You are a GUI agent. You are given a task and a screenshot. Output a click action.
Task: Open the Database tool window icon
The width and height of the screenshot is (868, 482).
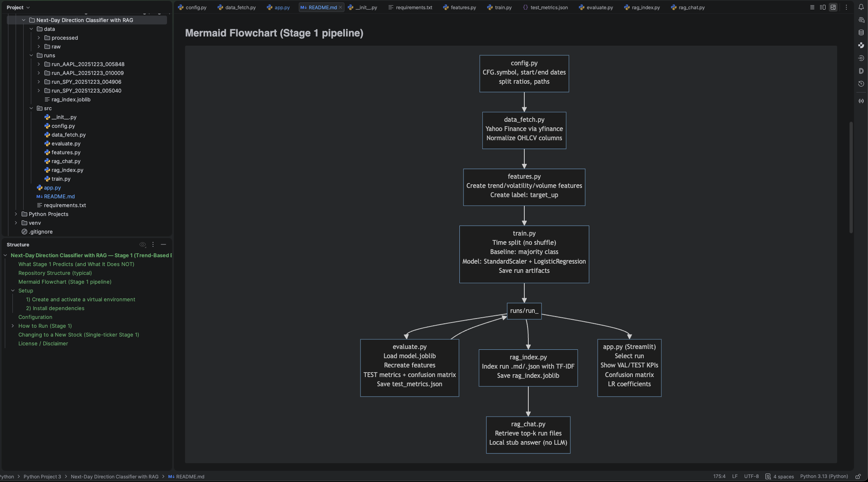(862, 32)
